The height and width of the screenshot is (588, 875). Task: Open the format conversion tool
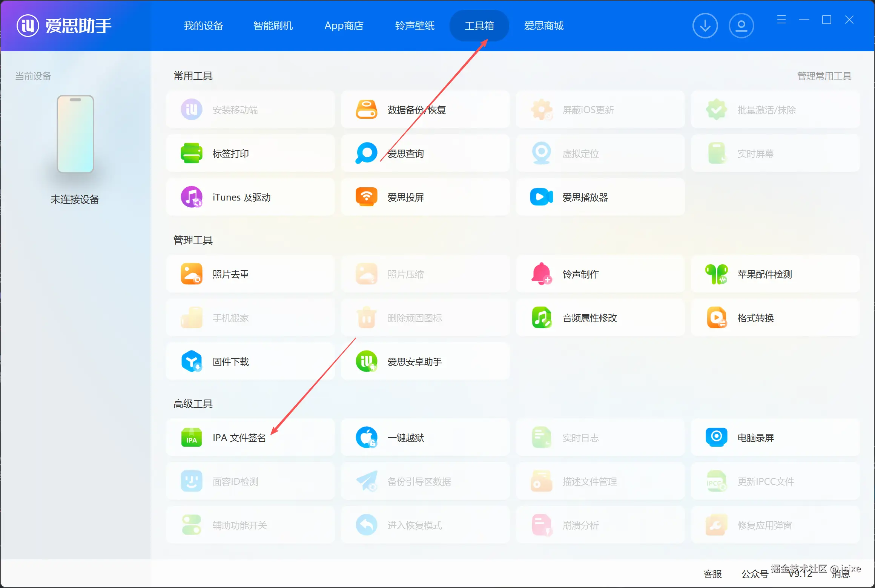(x=755, y=318)
